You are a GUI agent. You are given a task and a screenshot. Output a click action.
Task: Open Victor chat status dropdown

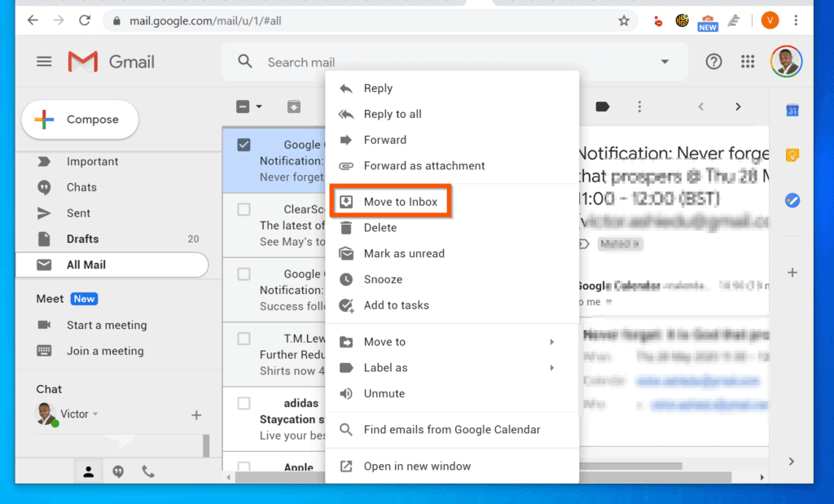click(95, 414)
